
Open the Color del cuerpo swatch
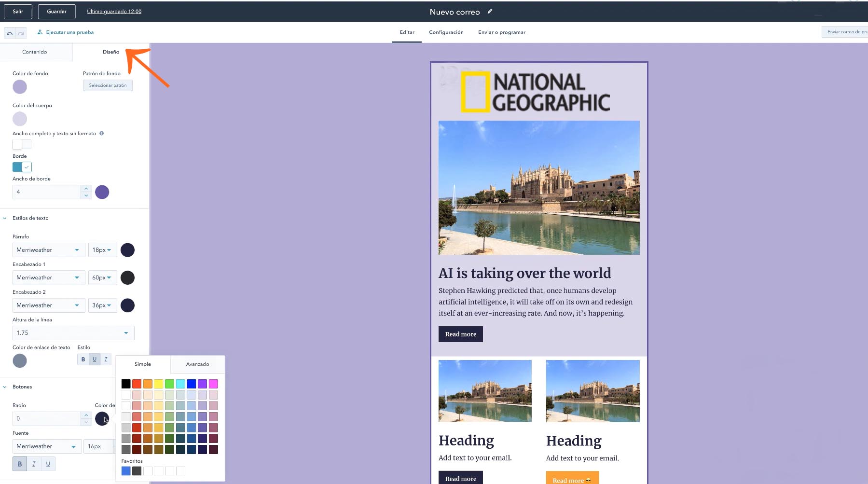pos(20,119)
